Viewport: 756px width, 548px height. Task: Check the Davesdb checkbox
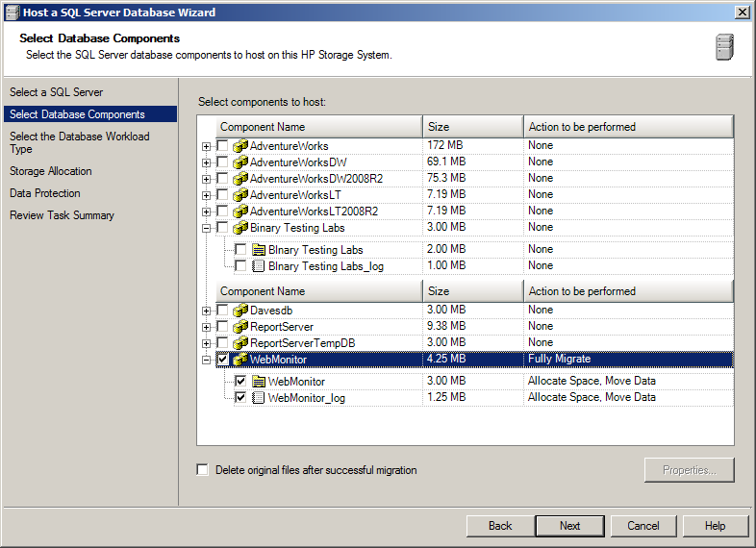(x=222, y=310)
